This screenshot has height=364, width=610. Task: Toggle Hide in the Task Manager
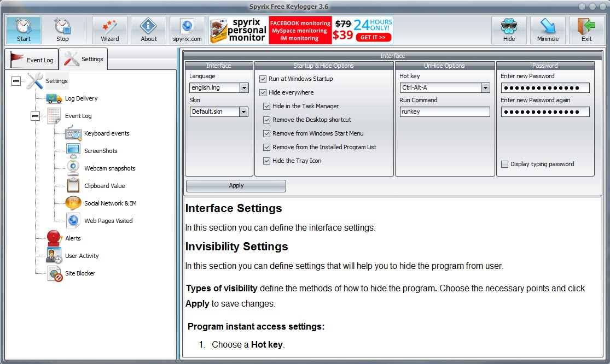point(267,106)
